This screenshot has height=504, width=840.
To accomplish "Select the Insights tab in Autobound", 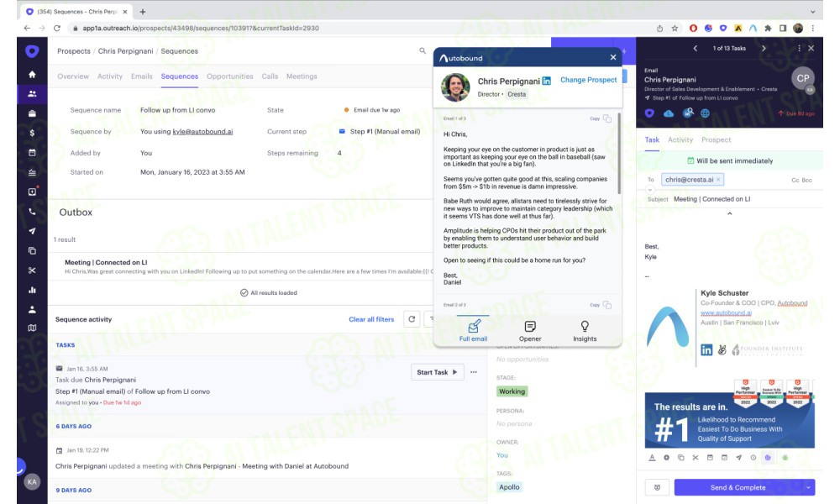I will click(x=585, y=331).
